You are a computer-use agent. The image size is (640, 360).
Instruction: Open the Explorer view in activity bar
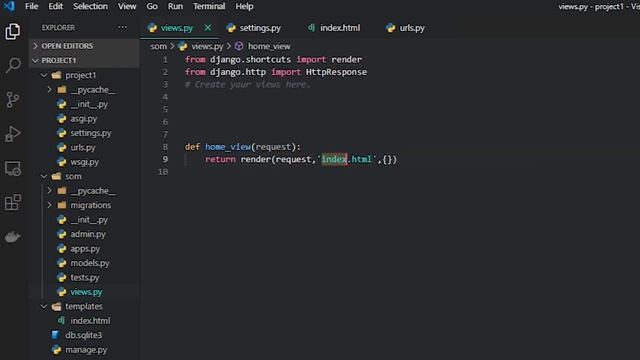click(13, 31)
